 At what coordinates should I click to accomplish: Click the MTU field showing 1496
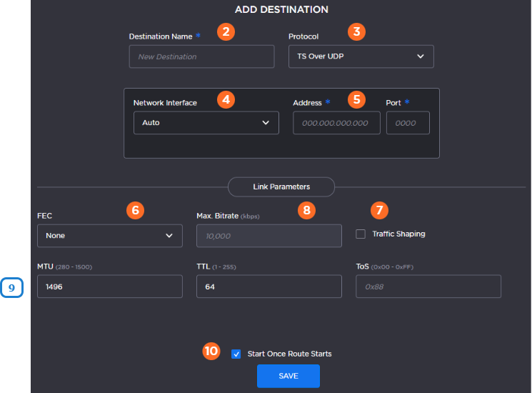[109, 287]
